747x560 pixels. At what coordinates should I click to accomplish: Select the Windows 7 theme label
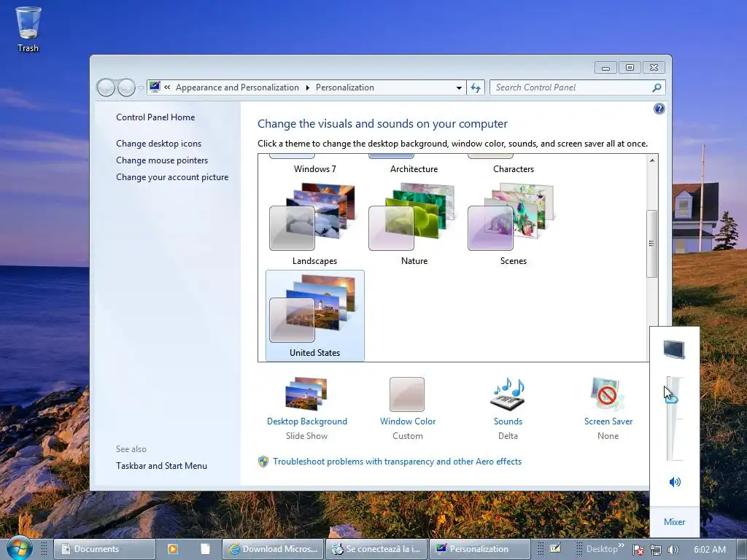tap(315, 169)
